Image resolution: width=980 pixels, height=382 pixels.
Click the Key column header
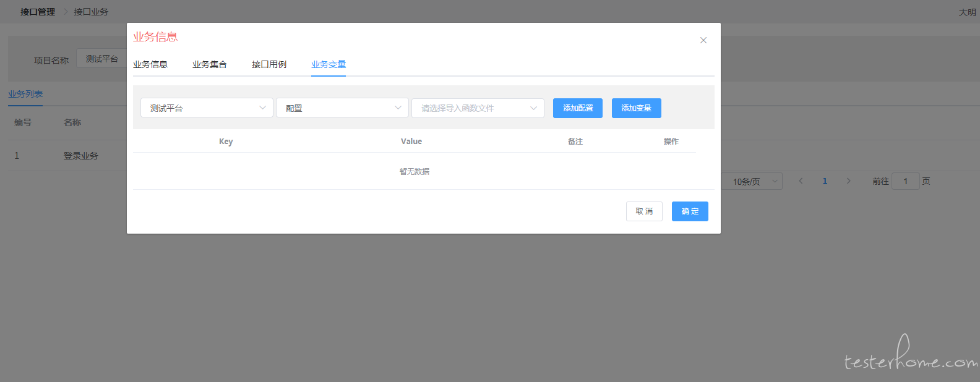[x=226, y=142]
